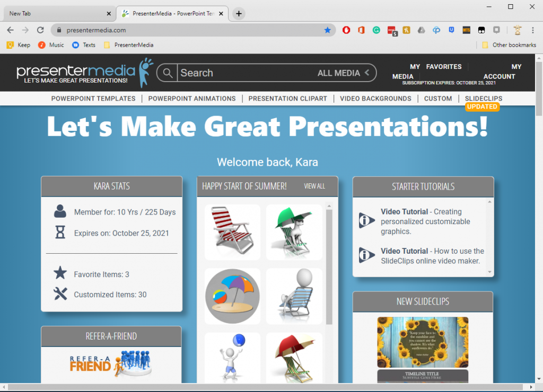Viewport: 543px width, 392px height.
Task: Click the search magnifying glass icon
Action: (x=168, y=73)
